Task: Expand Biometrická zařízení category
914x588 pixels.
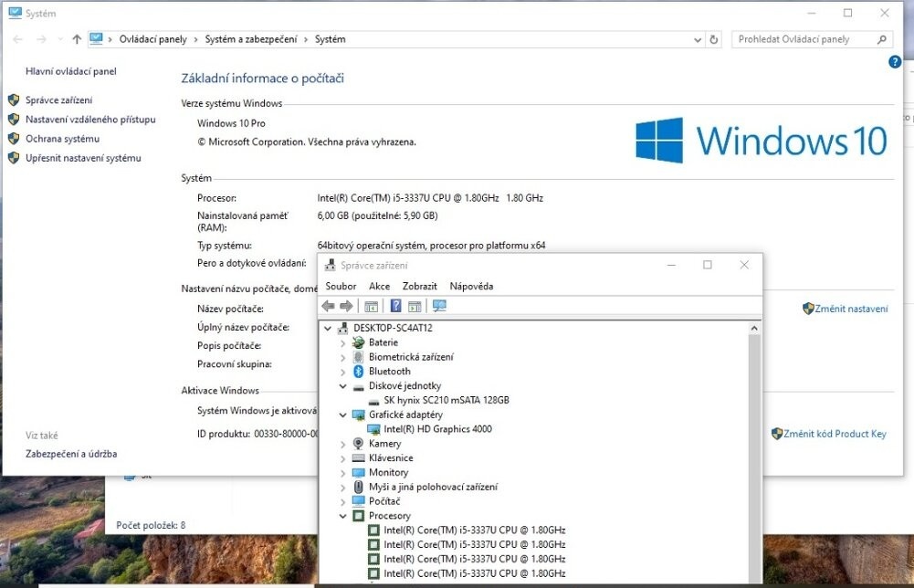Action: 342,357
